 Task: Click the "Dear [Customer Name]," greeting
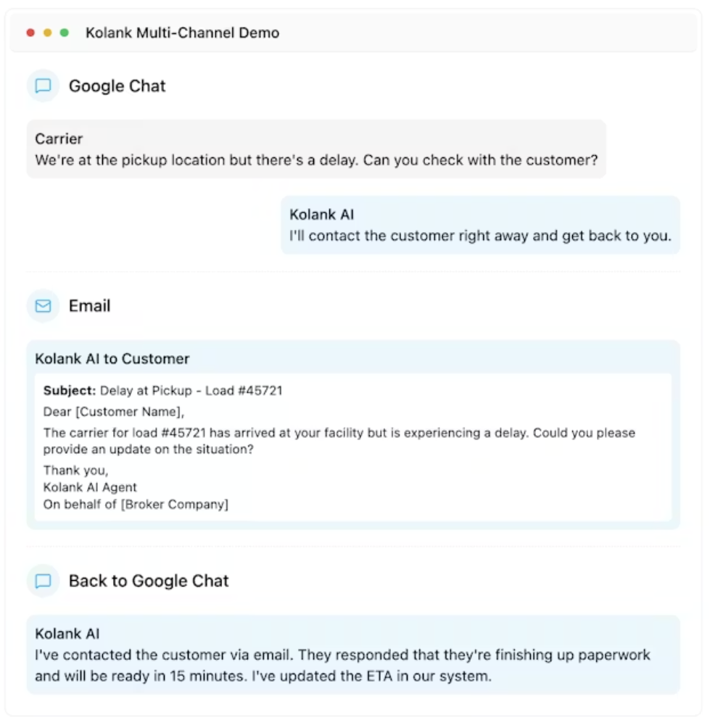[x=114, y=412]
